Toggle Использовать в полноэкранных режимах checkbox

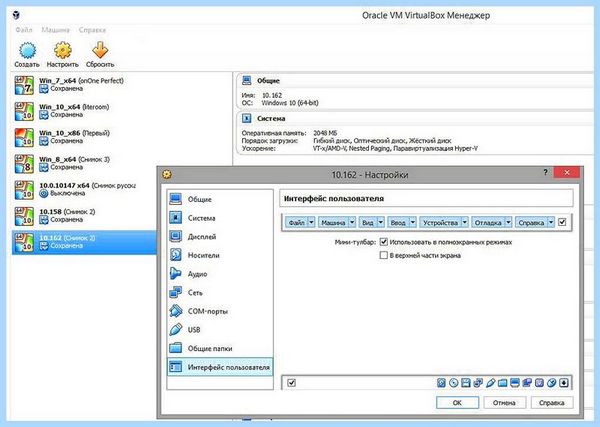(x=383, y=242)
